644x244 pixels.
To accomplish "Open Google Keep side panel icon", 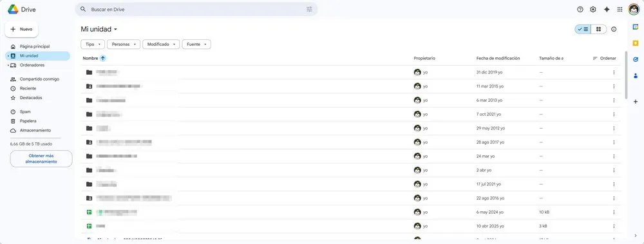I will tap(636, 43).
